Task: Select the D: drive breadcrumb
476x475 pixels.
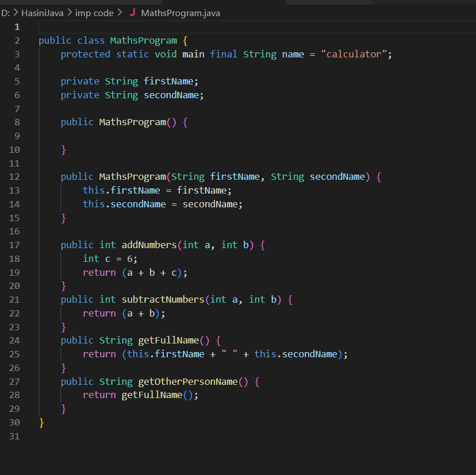Action: click(x=5, y=13)
